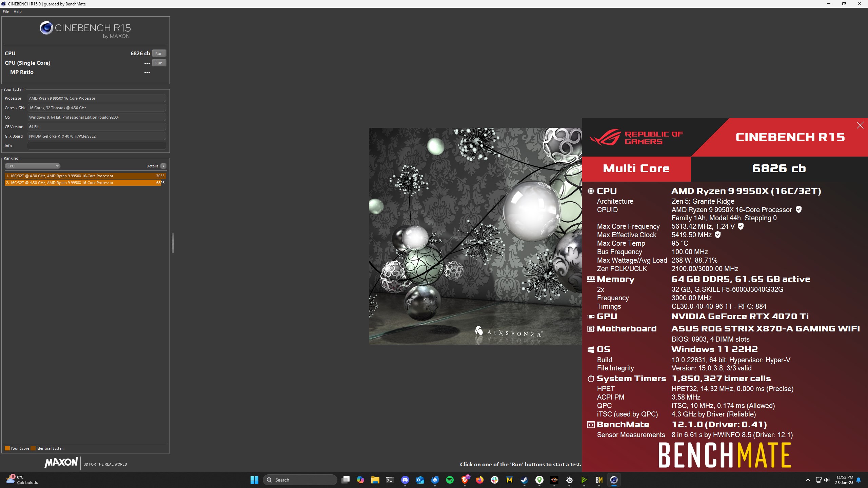
Task: Open Firefox from the taskbar
Action: 479,480
